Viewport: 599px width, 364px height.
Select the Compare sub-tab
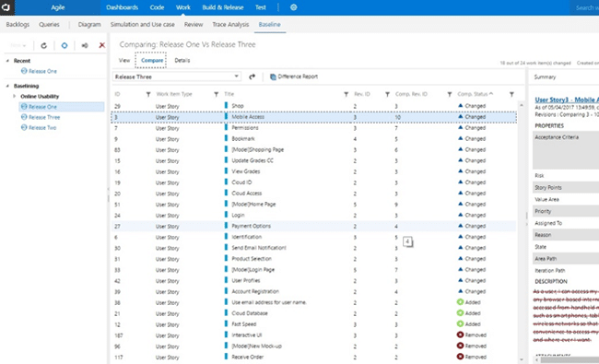pos(152,60)
